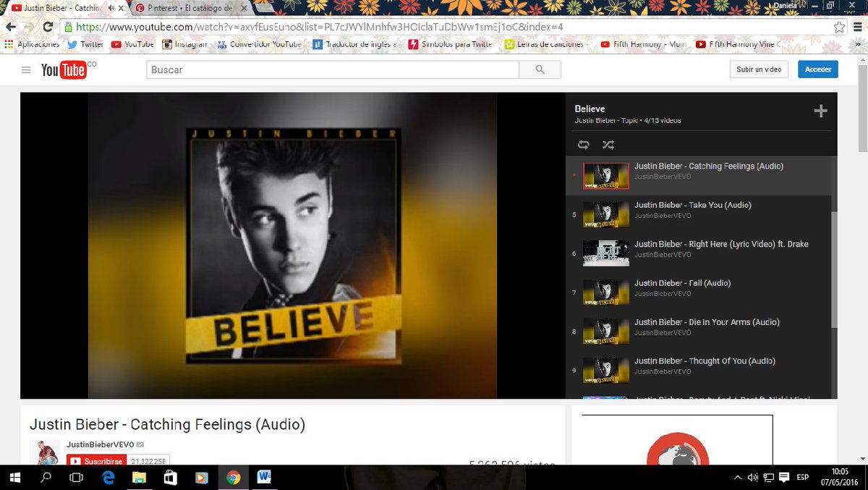868x490 pixels.
Task: Bookmark page with the star icon
Action: [x=838, y=27]
